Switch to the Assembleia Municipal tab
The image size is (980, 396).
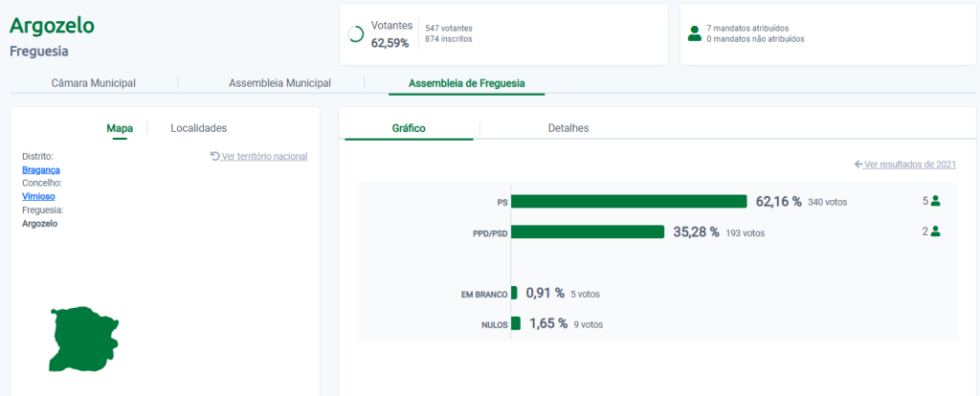point(279,83)
